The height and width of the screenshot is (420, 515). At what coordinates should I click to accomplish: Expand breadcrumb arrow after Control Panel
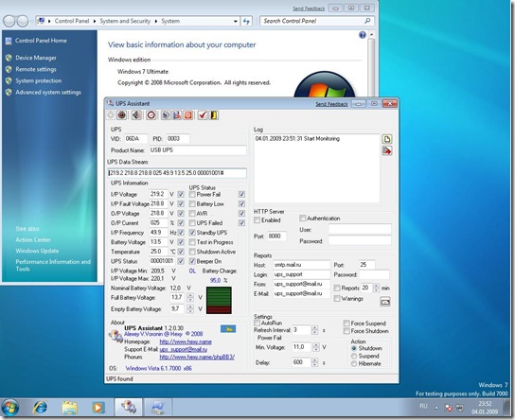point(95,22)
